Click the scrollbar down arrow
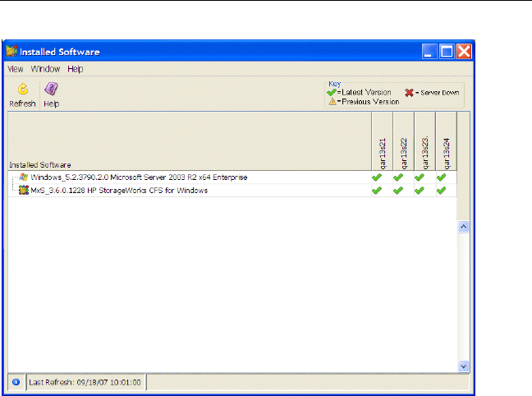532x396 pixels. pos(464,366)
